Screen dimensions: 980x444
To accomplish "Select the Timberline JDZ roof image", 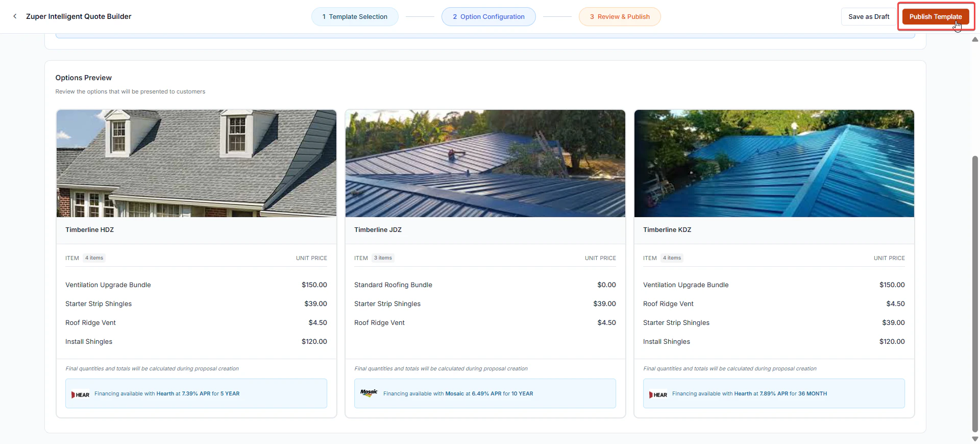I will coord(485,163).
